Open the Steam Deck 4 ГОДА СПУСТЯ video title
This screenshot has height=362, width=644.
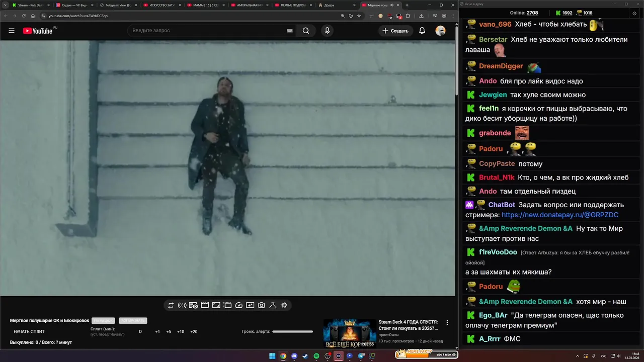(x=409, y=325)
